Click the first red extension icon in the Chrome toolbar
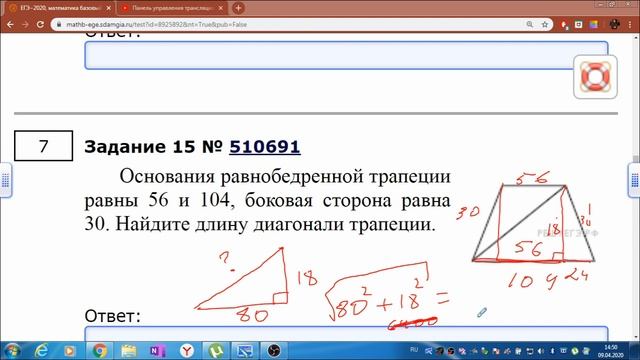The height and width of the screenshot is (360, 640). [x=564, y=25]
